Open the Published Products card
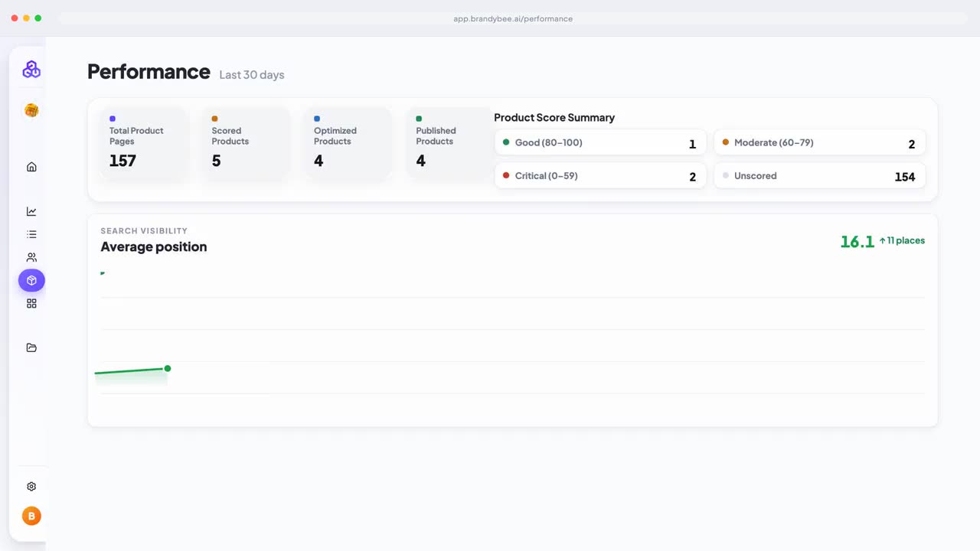The width and height of the screenshot is (980, 551). [450, 143]
